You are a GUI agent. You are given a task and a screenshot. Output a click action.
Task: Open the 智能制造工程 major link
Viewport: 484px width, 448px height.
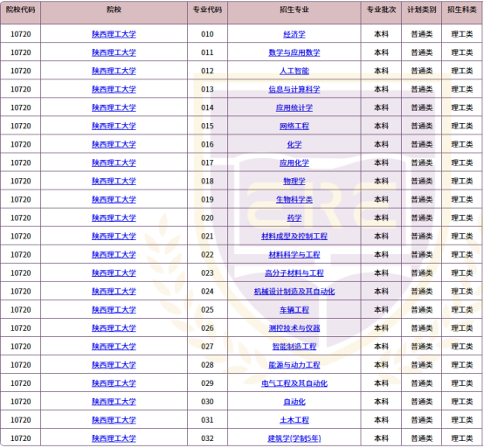click(294, 347)
